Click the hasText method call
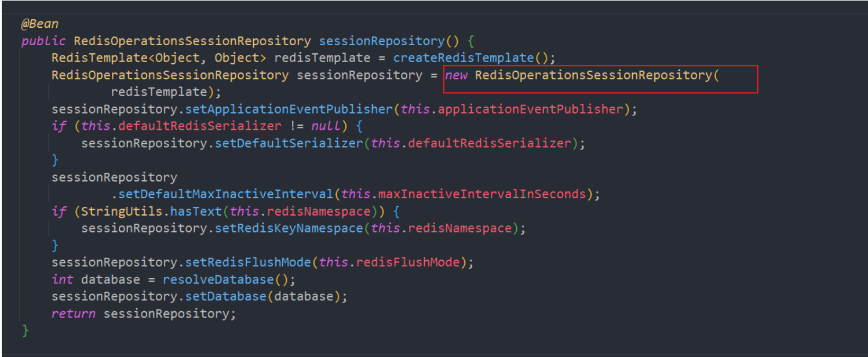Screen dimensions: 868x357 [196, 212]
